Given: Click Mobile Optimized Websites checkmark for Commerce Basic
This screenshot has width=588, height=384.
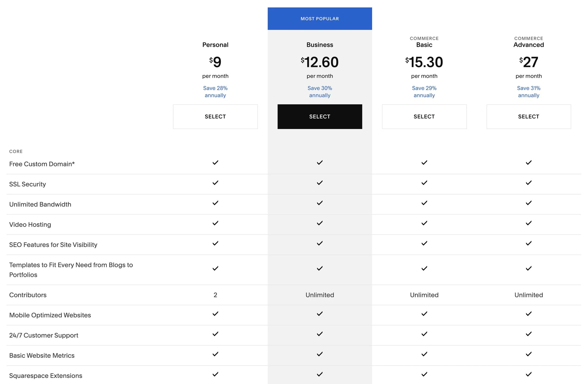Looking at the screenshot, I should pos(424,314).
